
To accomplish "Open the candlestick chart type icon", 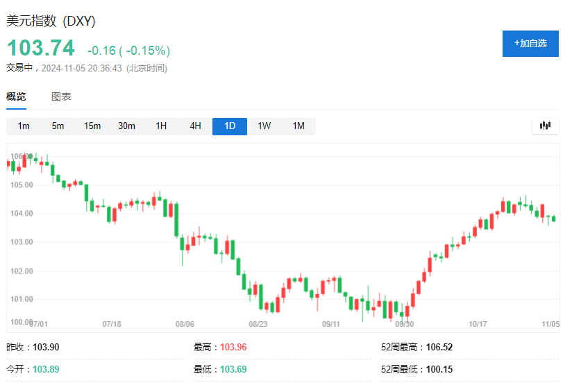I will [545, 126].
